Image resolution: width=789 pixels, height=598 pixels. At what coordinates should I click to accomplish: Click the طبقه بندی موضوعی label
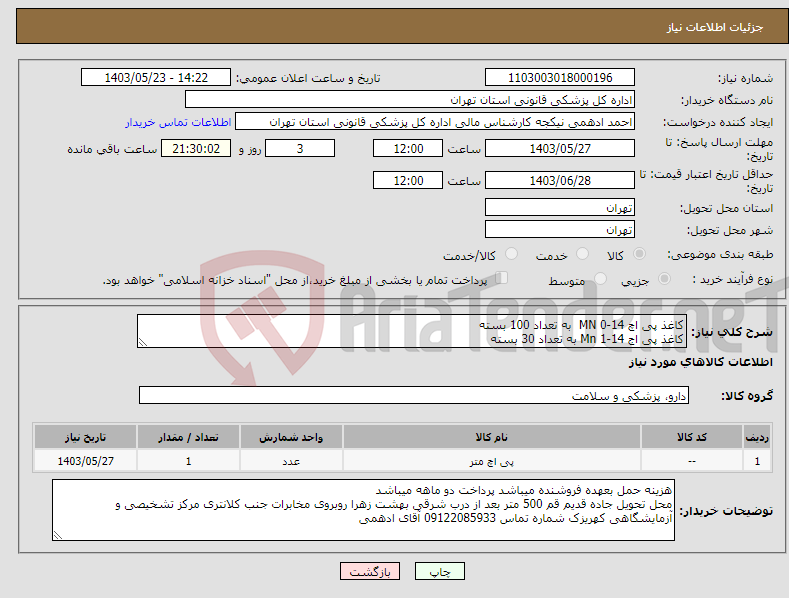[720, 254]
